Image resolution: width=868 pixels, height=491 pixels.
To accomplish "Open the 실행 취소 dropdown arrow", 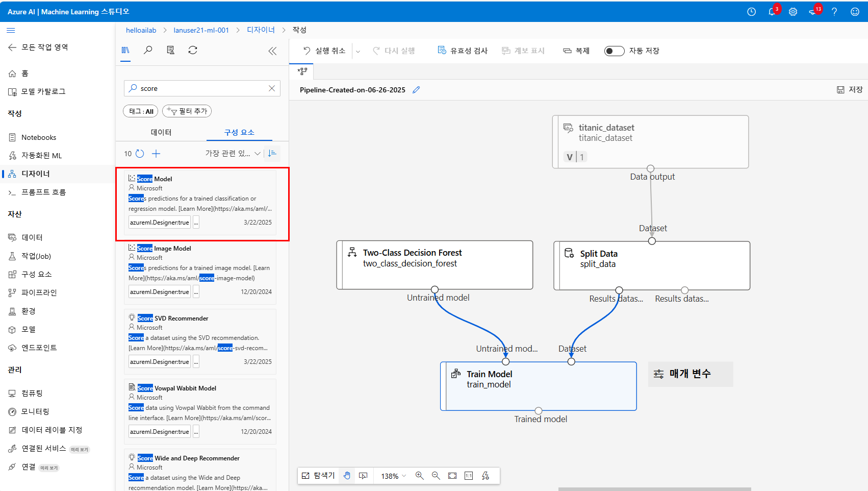I will point(358,51).
